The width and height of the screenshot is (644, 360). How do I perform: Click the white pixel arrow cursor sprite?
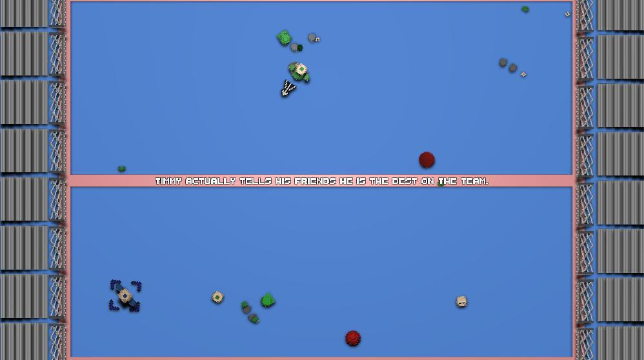[x=288, y=88]
